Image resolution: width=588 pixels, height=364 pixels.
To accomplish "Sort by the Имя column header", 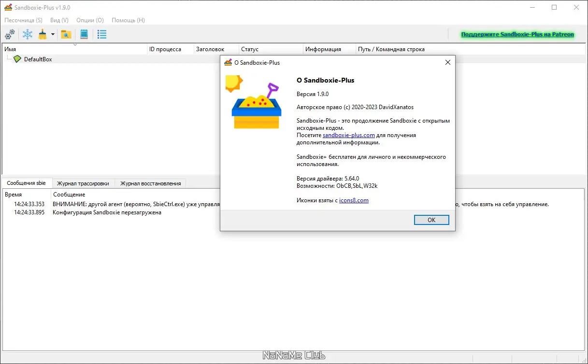I will [x=75, y=49].
